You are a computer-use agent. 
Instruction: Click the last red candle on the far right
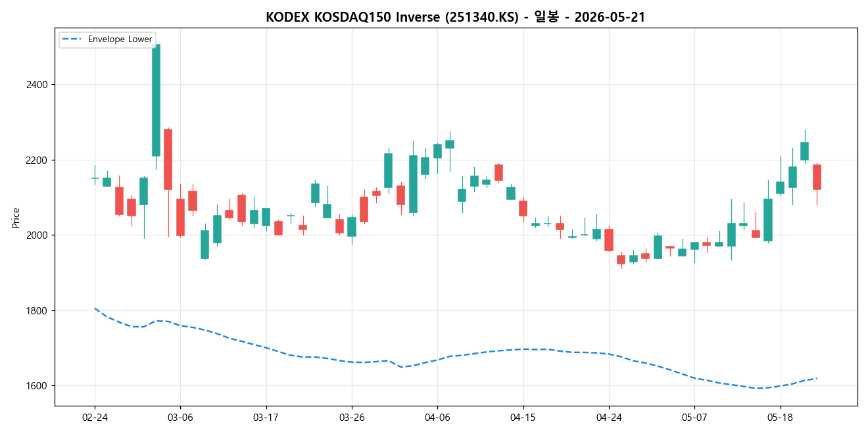click(817, 177)
